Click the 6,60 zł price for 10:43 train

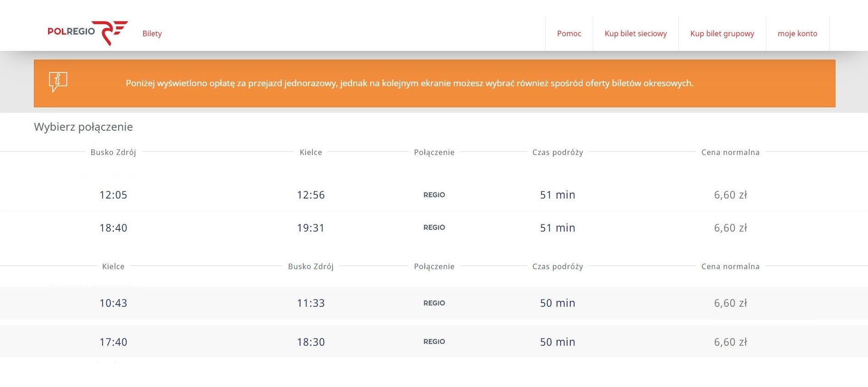(x=730, y=303)
